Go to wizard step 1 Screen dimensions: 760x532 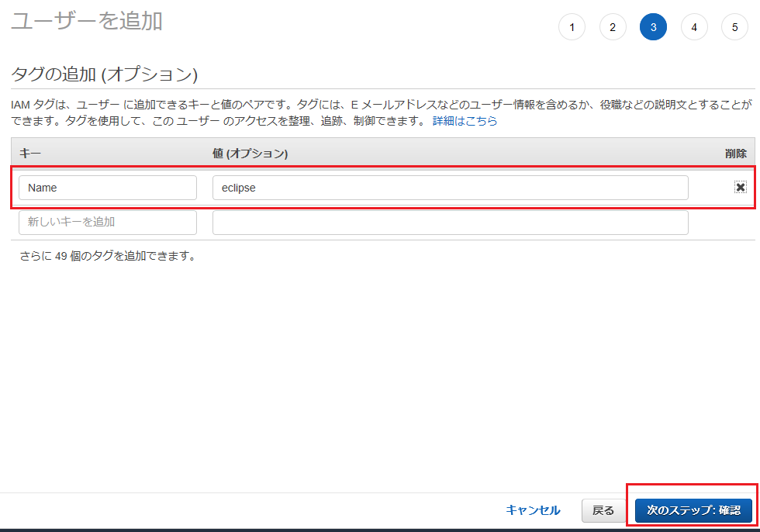click(x=572, y=27)
